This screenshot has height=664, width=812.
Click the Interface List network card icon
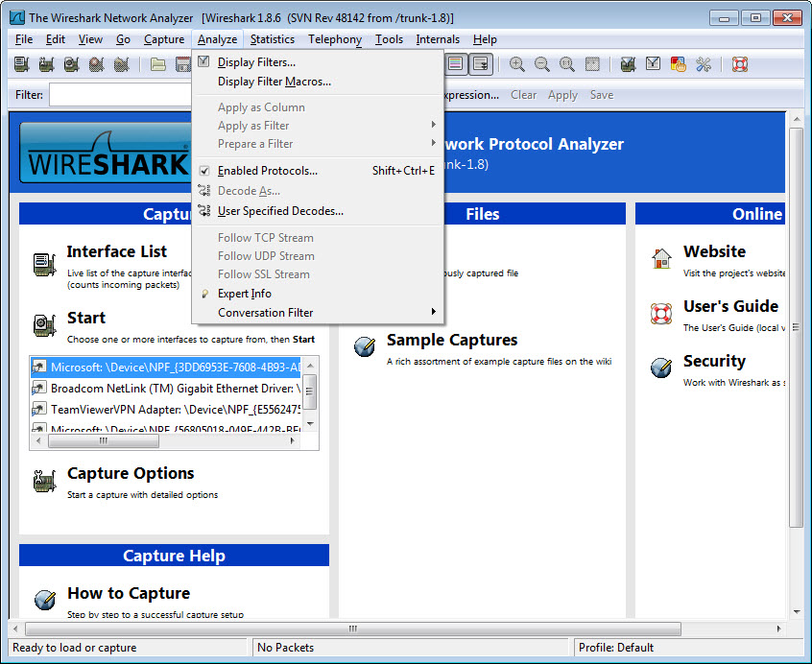[x=44, y=265]
